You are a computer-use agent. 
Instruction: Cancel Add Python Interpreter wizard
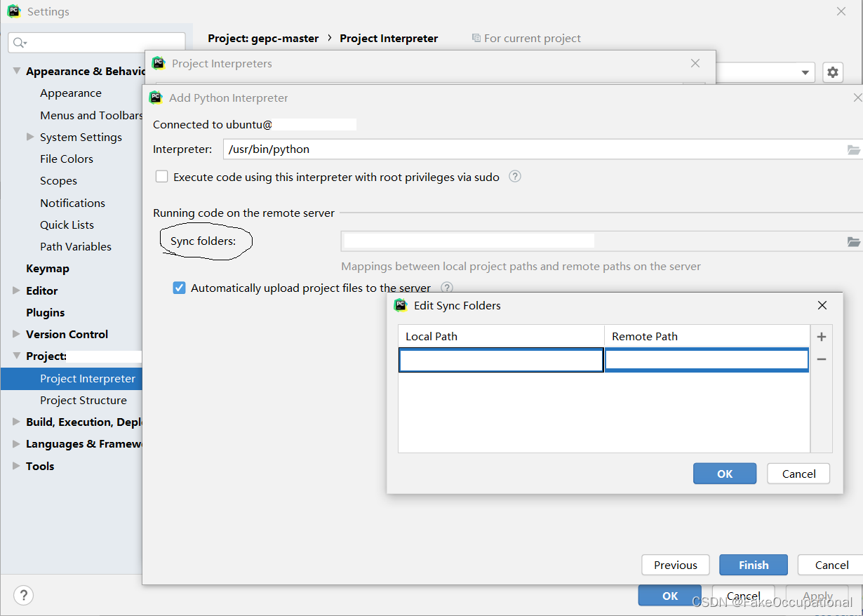click(x=832, y=565)
